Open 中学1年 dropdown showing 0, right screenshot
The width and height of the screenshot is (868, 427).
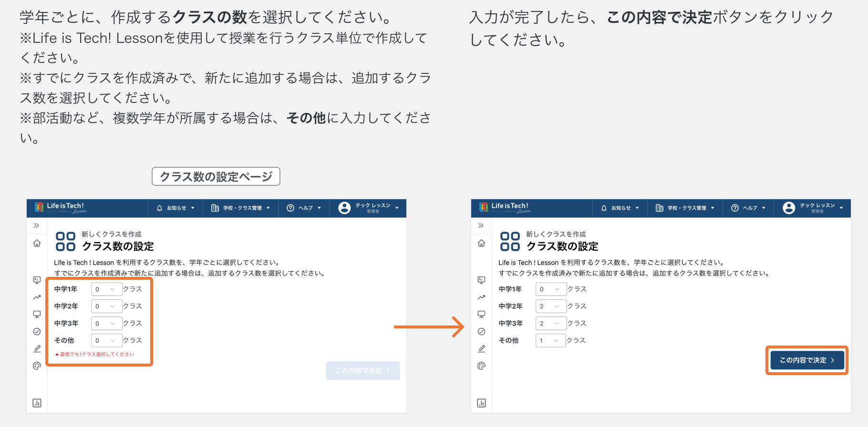[x=551, y=289]
